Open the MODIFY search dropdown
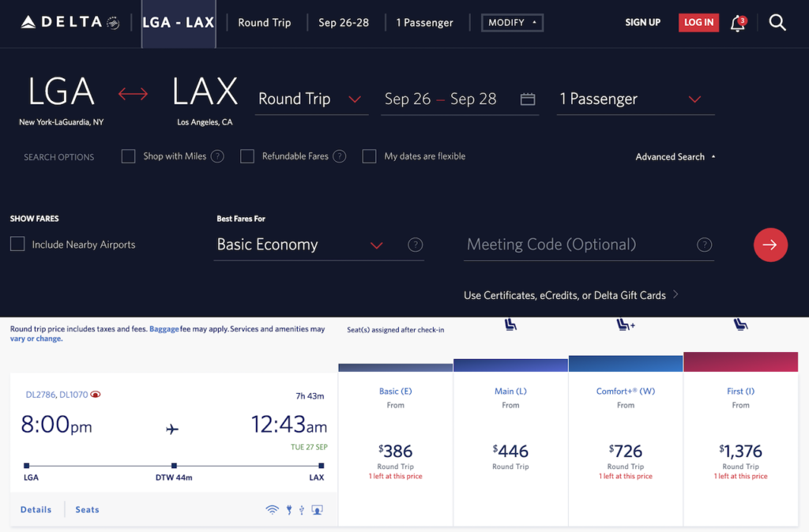 [512, 23]
